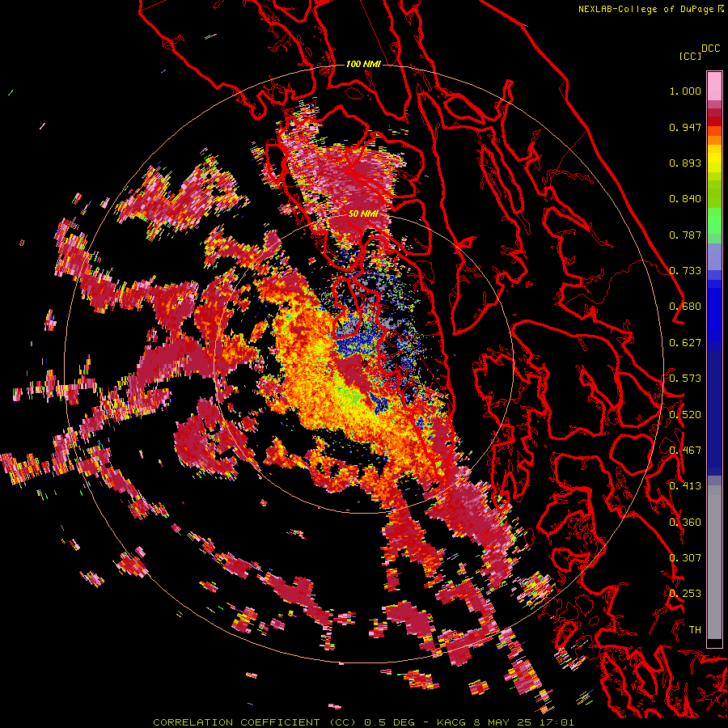Select the 0.413 scale value

(x=685, y=486)
